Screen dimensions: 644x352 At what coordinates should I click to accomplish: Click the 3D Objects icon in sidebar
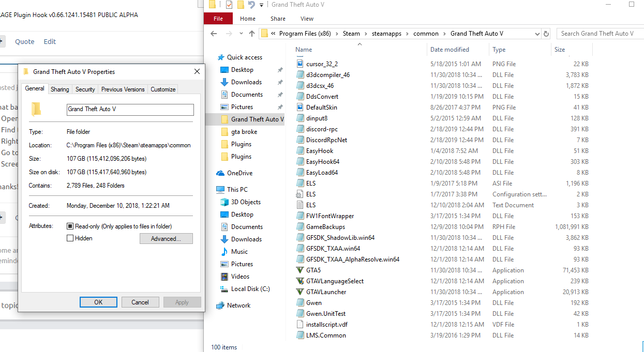(224, 202)
